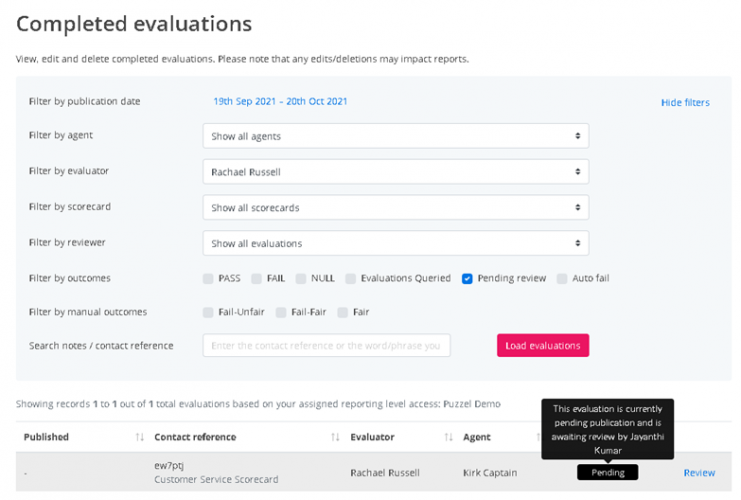This screenshot has height=500, width=741.
Task: Open the Review link for Kirk Captain
Action: [x=699, y=473]
